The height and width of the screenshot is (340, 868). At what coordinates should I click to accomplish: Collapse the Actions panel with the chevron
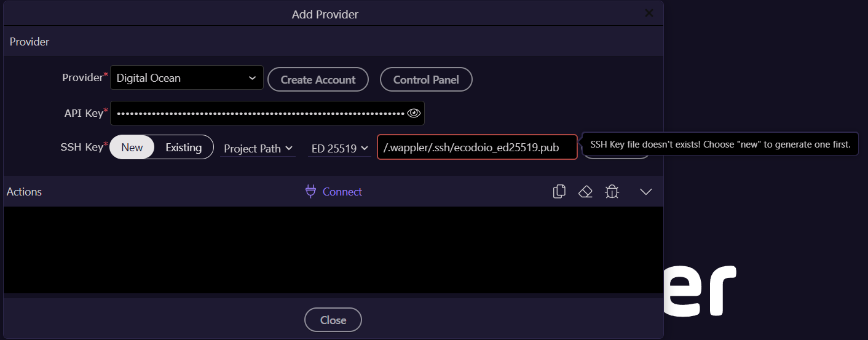(x=645, y=192)
